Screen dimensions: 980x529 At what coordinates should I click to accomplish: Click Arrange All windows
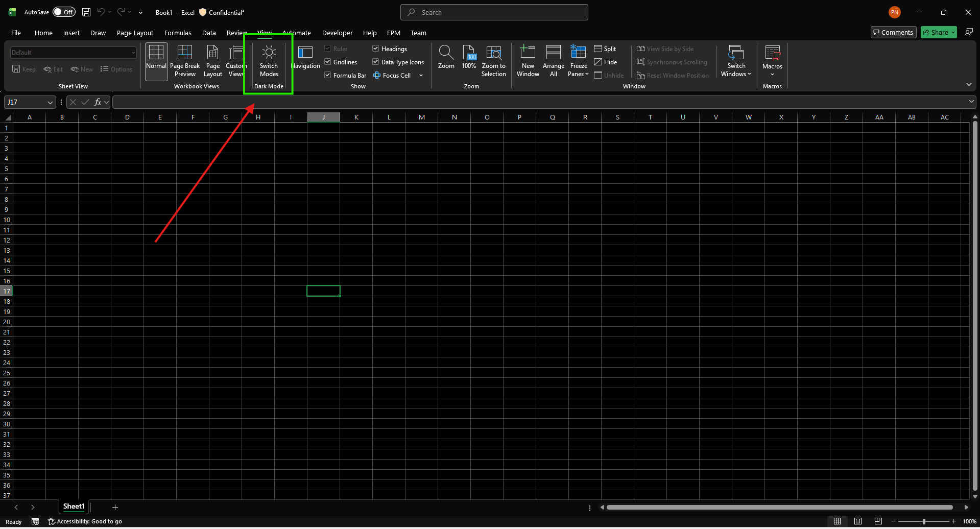(x=554, y=62)
